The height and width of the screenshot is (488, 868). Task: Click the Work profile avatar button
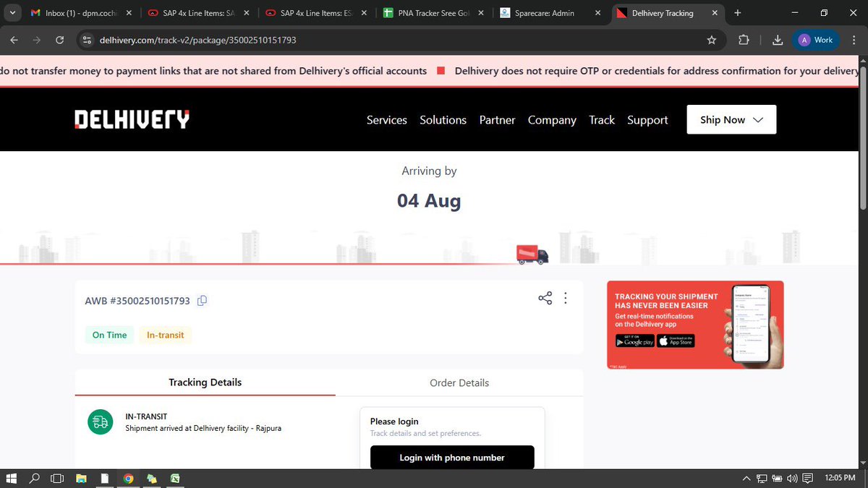tap(816, 40)
